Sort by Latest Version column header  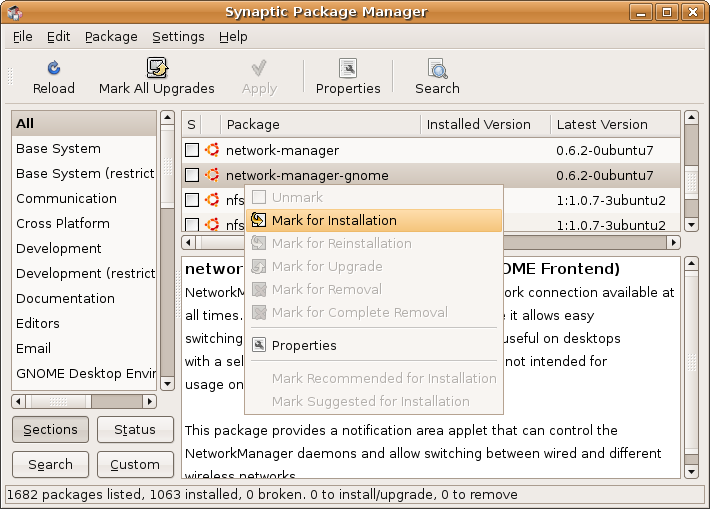point(615,125)
